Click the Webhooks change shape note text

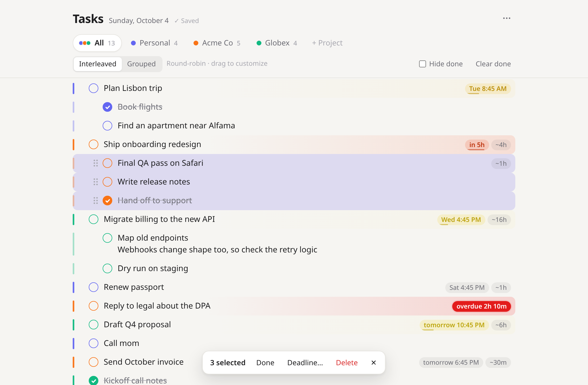pos(217,250)
